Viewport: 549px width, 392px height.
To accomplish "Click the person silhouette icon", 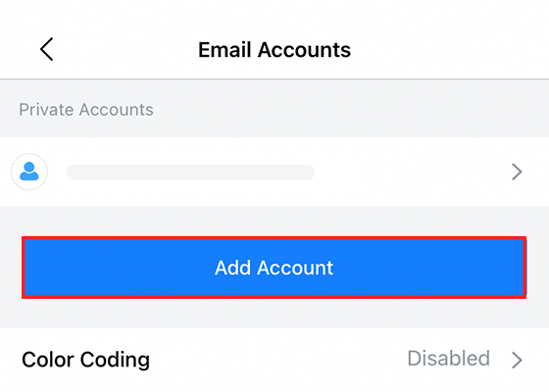I will pyautogui.click(x=29, y=171).
